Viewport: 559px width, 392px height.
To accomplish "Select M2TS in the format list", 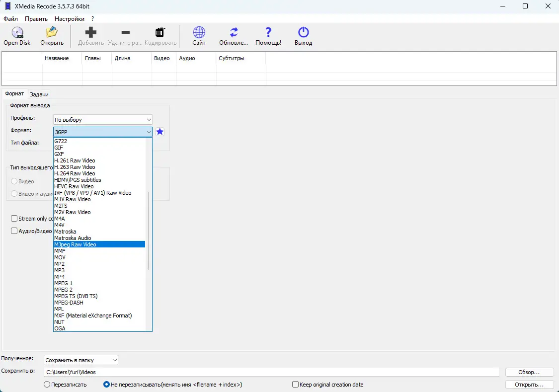I will [x=99, y=206].
